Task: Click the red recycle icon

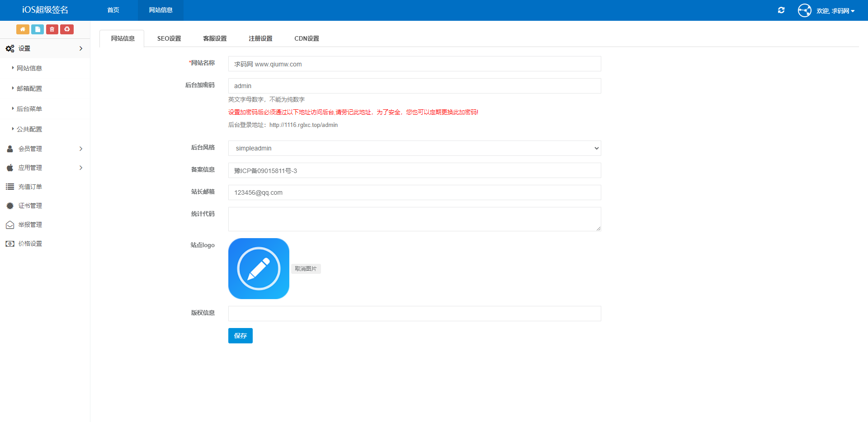Action: pyautogui.click(x=67, y=29)
